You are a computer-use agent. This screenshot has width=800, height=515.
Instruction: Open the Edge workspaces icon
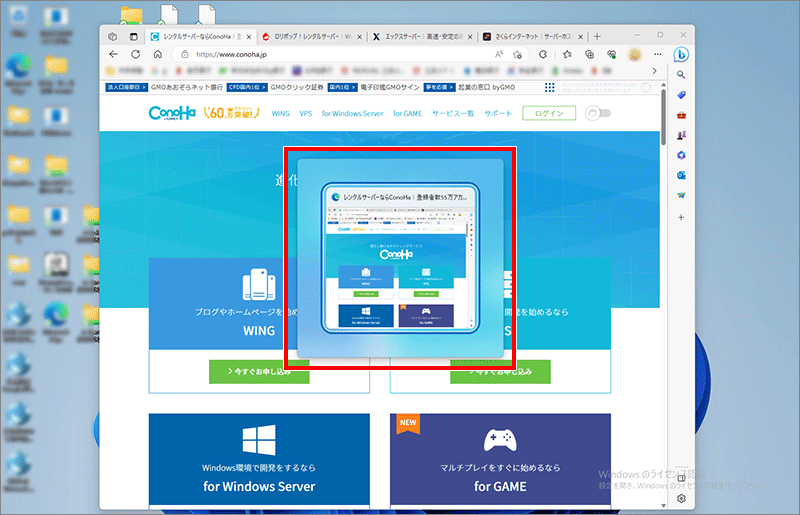click(x=113, y=37)
